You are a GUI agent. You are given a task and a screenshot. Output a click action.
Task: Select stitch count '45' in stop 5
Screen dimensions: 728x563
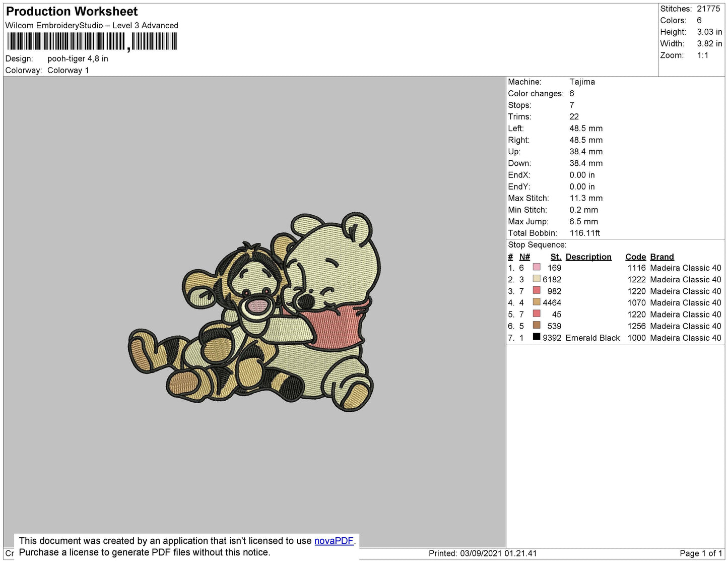pyautogui.click(x=557, y=314)
